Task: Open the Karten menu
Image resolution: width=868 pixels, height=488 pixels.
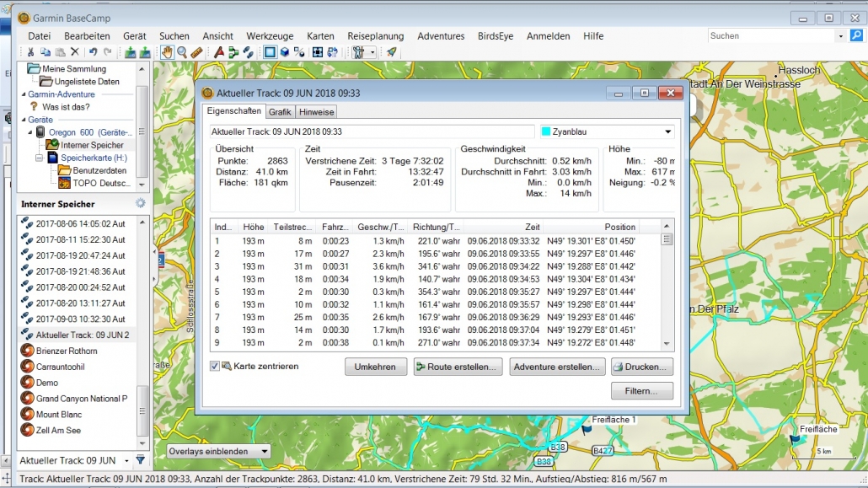Action: [320, 36]
